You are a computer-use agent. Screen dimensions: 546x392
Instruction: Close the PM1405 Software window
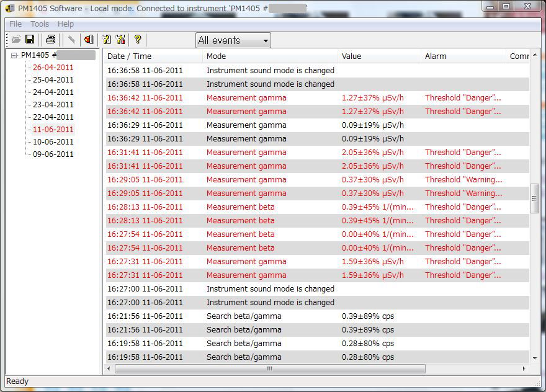pyautogui.click(x=527, y=6)
